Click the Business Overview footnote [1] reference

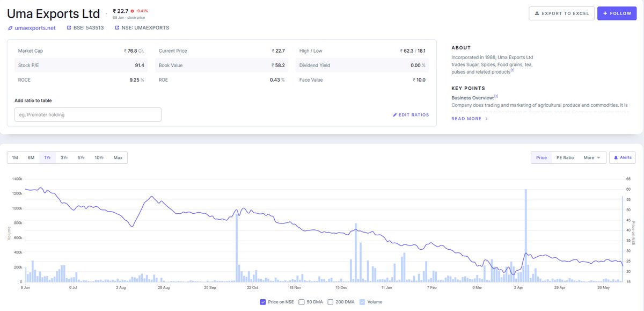click(496, 96)
